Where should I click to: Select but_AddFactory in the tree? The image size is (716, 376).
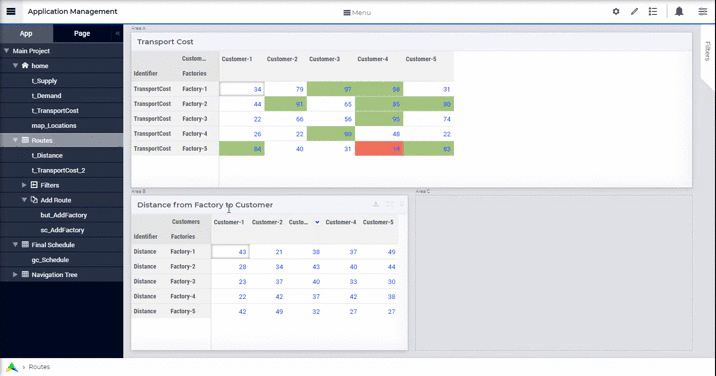[63, 215]
